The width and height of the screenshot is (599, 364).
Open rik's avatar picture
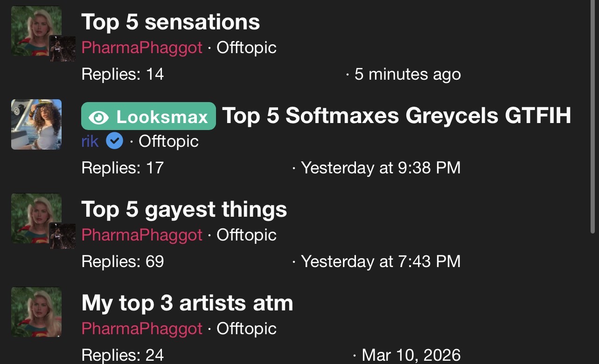click(x=36, y=124)
